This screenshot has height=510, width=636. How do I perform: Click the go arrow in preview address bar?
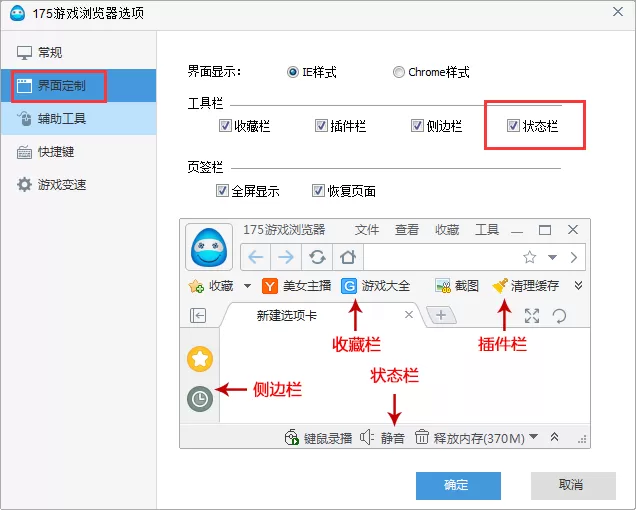pos(574,257)
